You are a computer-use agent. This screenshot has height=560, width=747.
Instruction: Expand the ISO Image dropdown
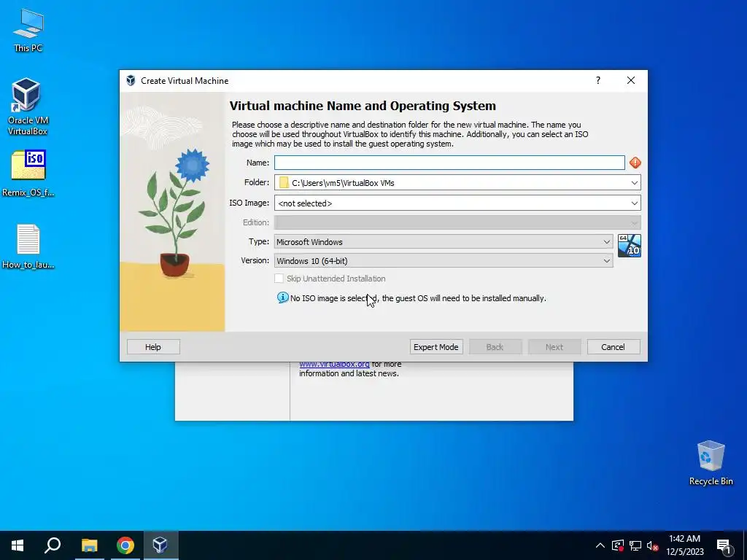[x=634, y=203]
